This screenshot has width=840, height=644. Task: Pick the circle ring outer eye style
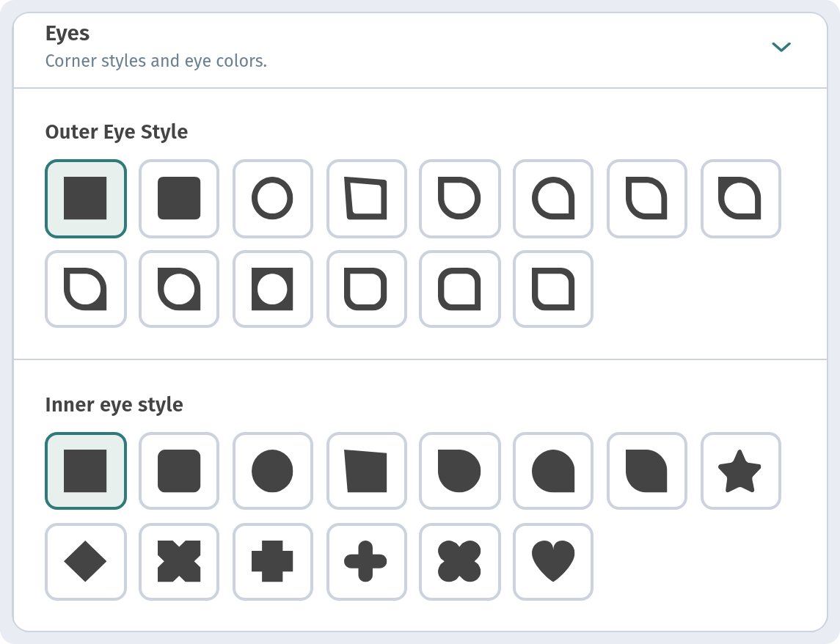tap(273, 199)
